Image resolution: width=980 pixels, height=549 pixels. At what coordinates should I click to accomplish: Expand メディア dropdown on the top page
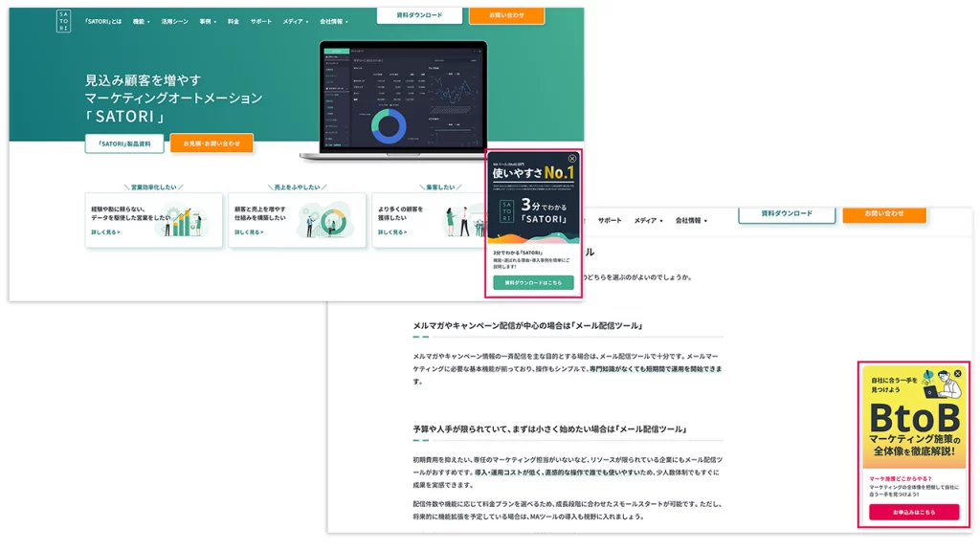point(295,21)
